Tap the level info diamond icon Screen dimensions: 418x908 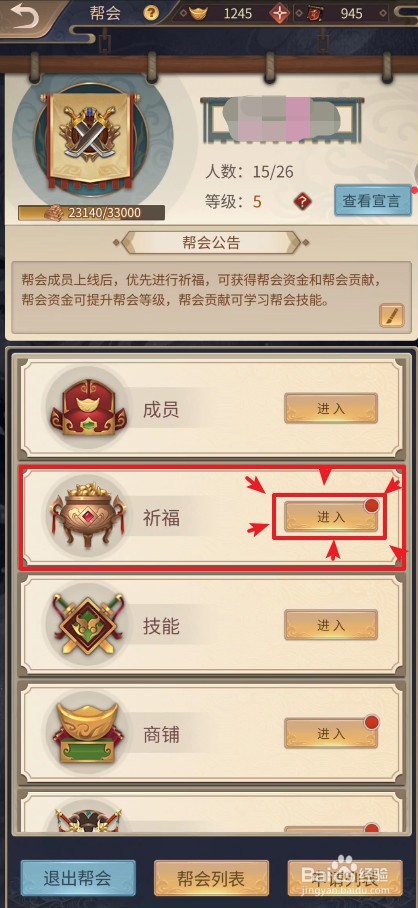click(x=302, y=202)
